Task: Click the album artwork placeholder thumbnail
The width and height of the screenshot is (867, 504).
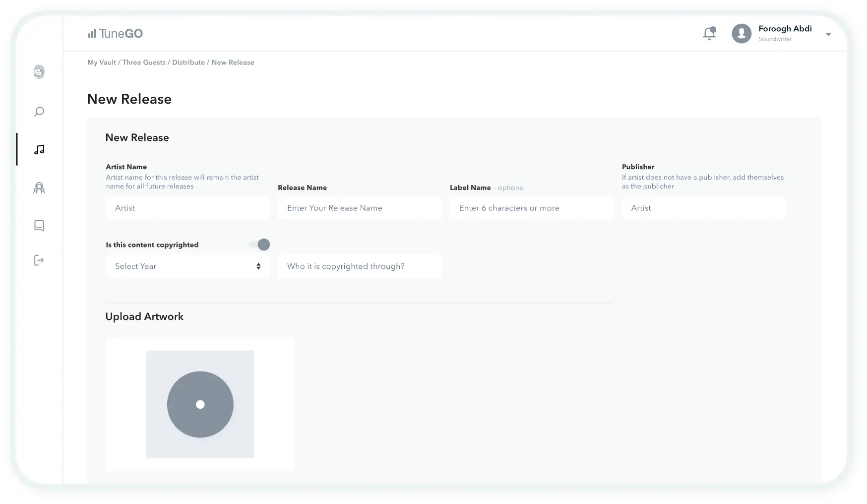Action: click(x=200, y=404)
